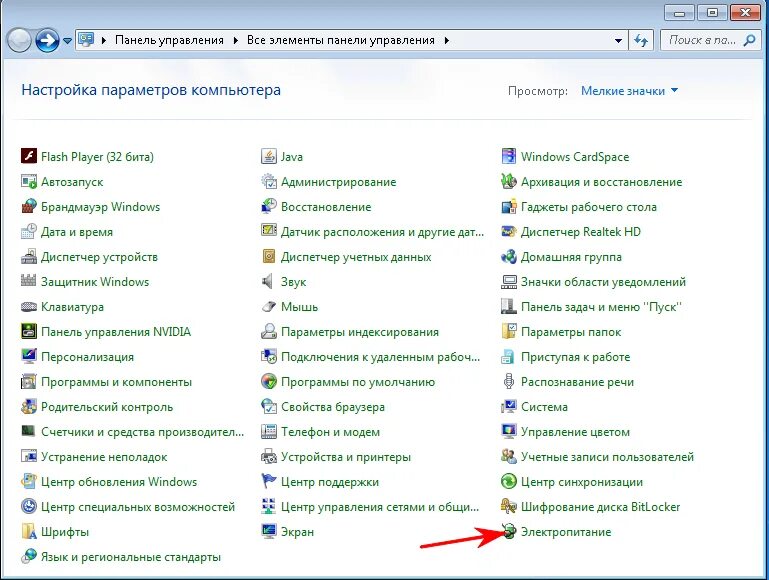This screenshot has height=580, width=769.
Task: Open Персонализация link
Action: click(87, 357)
